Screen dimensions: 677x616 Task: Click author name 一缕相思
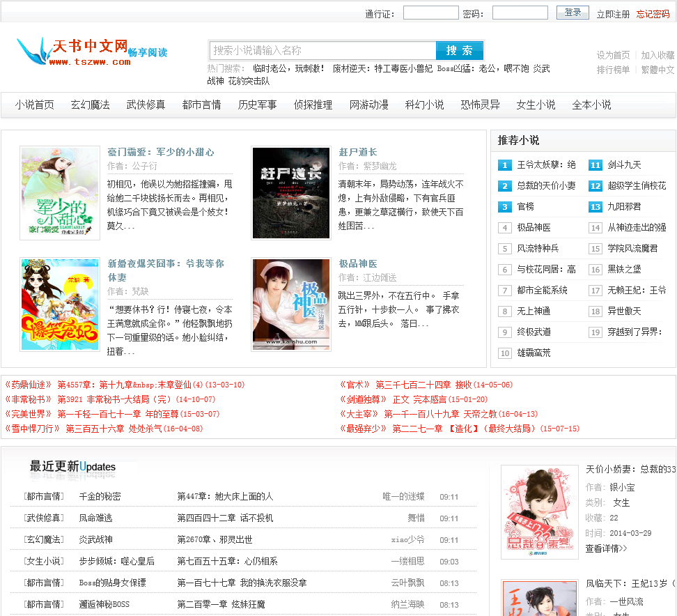click(x=407, y=562)
